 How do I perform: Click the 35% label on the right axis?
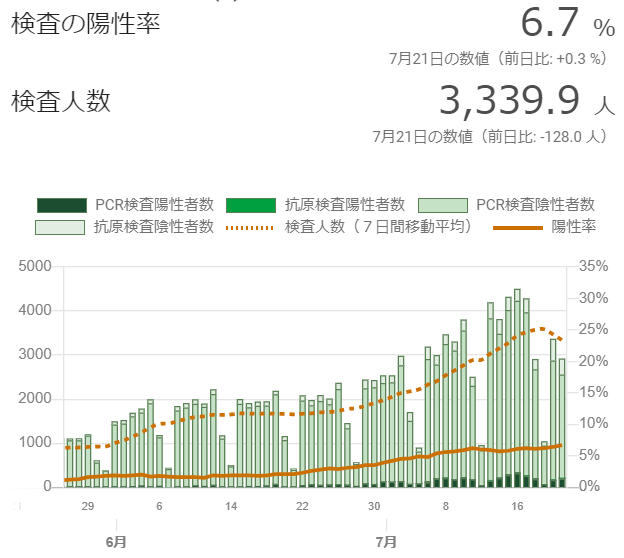coord(593,266)
